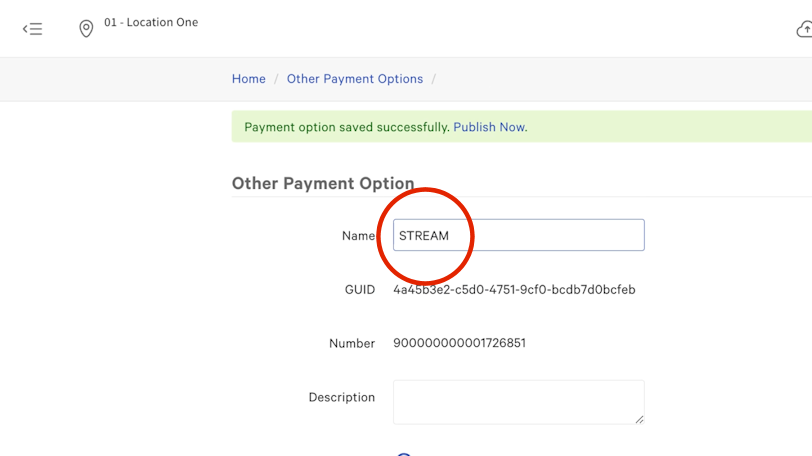Click the Publish Now link
Viewport: 812px width, 456px height.
[x=489, y=127]
